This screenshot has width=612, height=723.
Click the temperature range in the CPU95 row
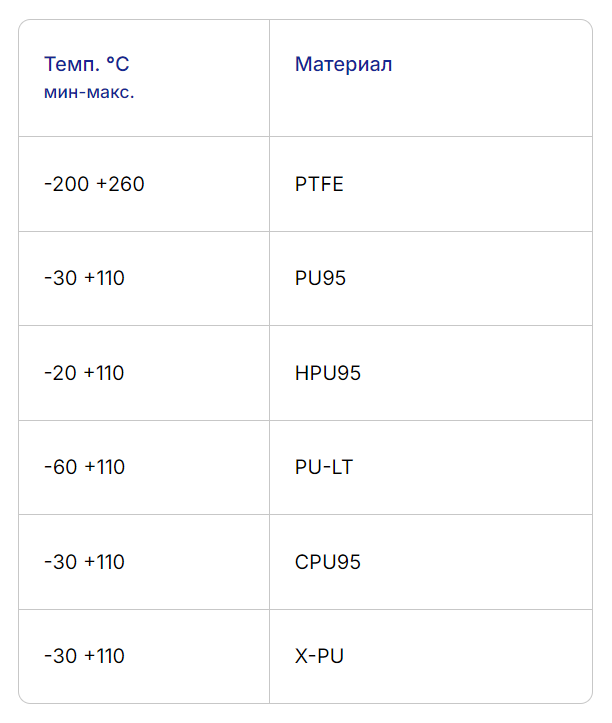84,562
